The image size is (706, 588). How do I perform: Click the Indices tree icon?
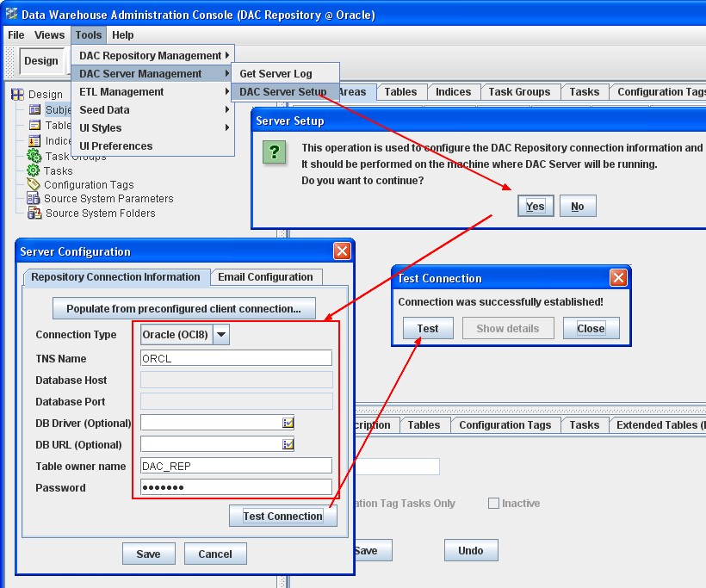pos(34,141)
